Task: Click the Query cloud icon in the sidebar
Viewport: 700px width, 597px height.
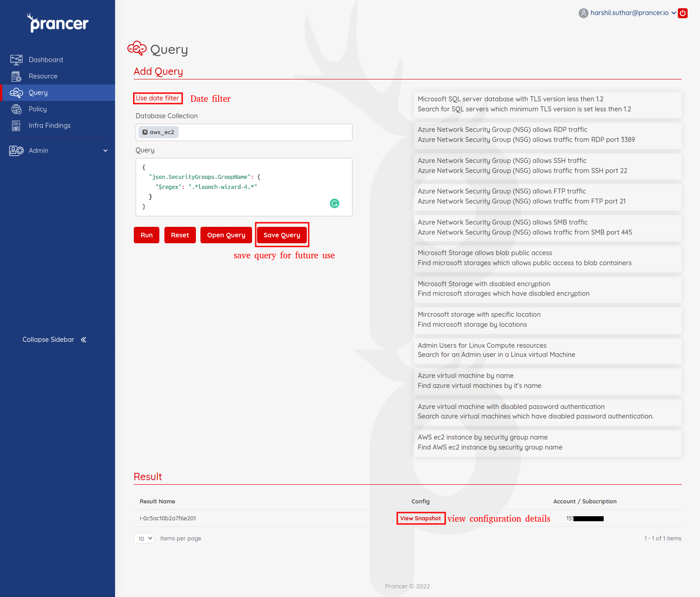Action: 16,93
